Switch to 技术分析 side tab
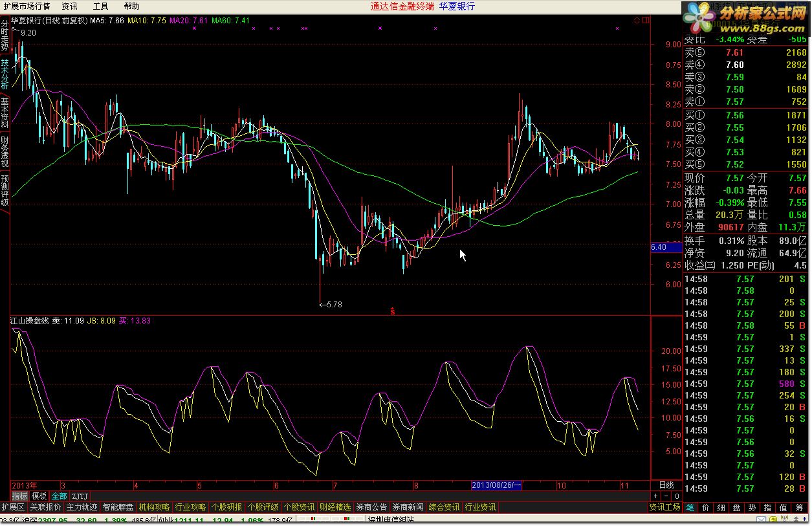Viewport: 812px width, 526px height. (x=5, y=73)
